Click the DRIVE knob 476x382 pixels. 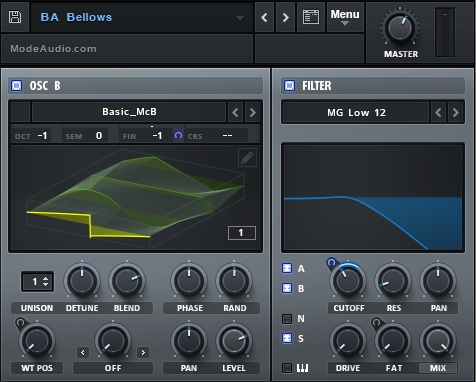pos(348,340)
